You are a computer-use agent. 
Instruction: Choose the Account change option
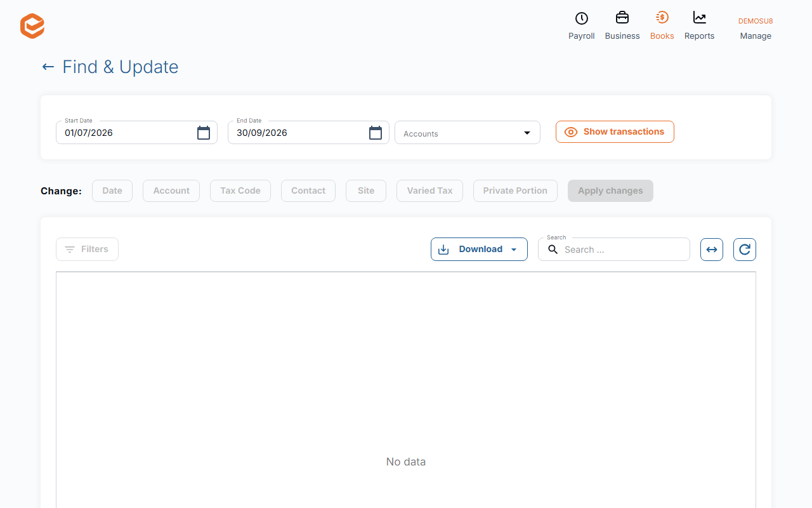pos(171,190)
